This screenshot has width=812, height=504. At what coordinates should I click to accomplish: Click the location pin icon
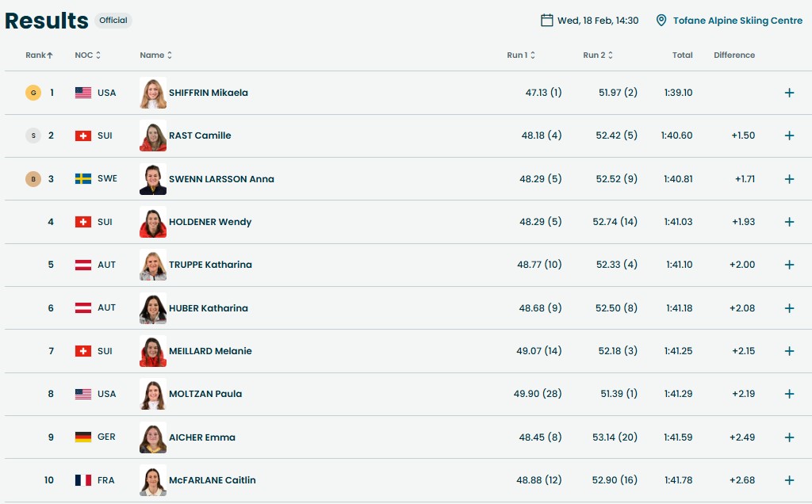tap(661, 21)
